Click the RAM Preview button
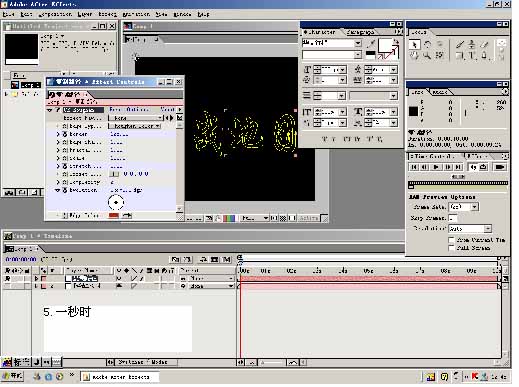Screen dimensions: 519x387 [499, 167]
